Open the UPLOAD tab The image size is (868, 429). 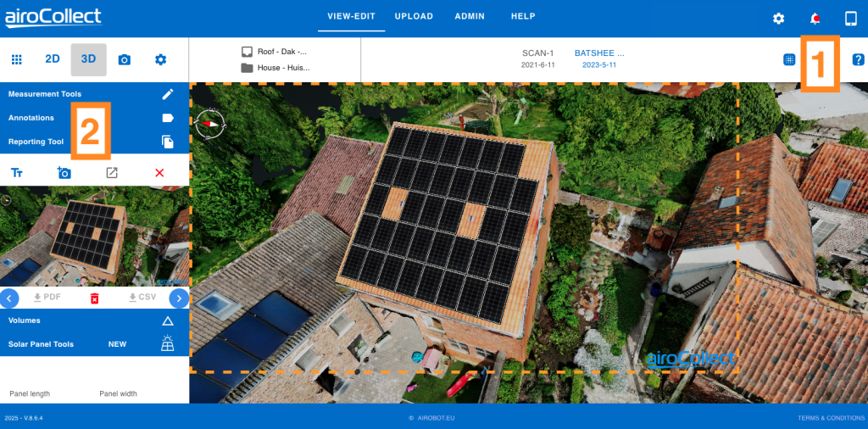(414, 16)
